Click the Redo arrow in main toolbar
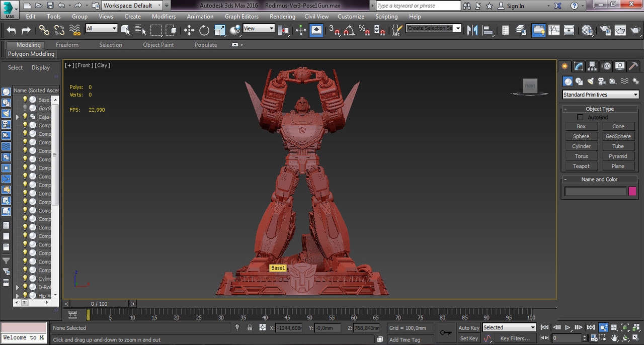 point(26,30)
